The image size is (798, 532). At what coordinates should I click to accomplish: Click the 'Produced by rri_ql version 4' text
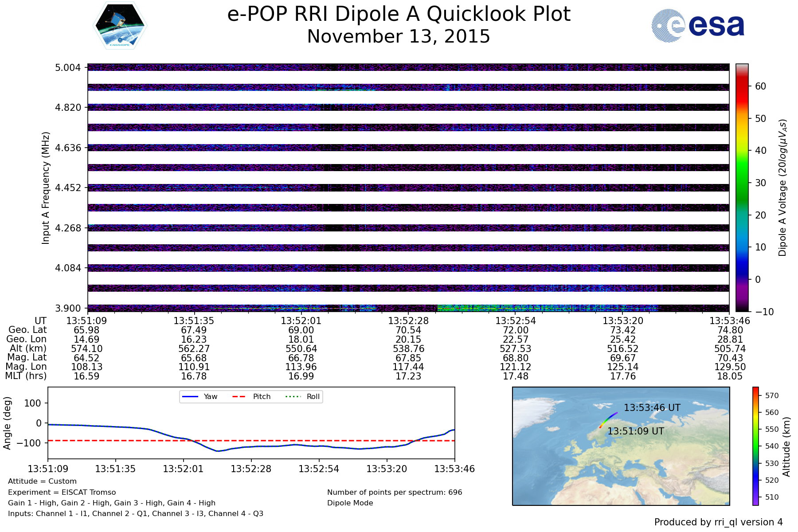[718, 522]
